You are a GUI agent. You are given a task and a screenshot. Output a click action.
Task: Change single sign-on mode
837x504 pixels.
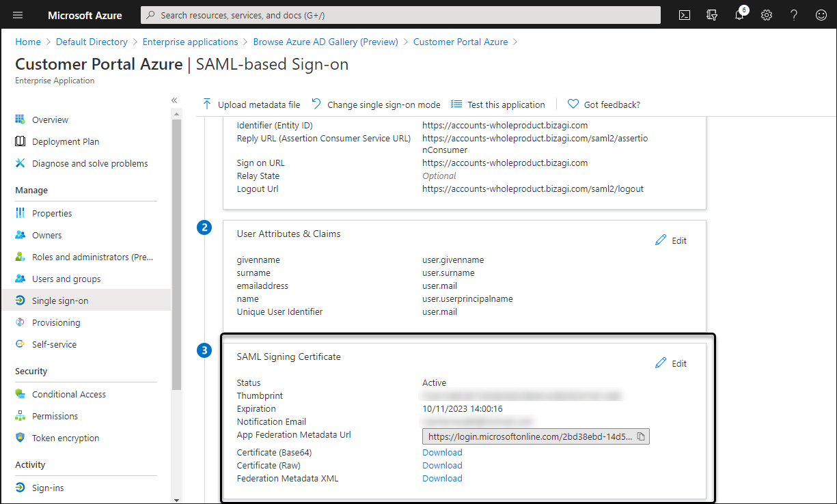(x=376, y=104)
